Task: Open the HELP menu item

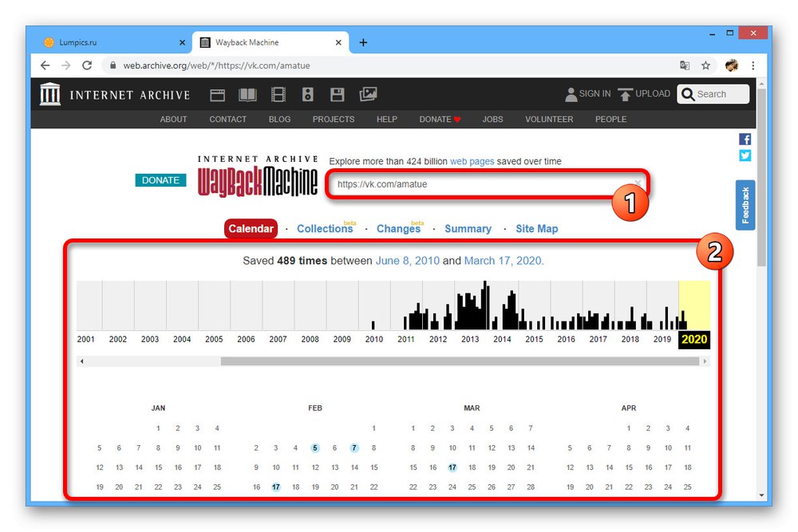Action: [x=387, y=120]
